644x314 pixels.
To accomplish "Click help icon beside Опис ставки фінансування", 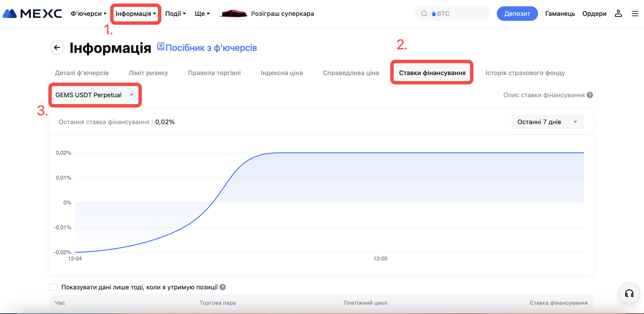I will (x=590, y=95).
